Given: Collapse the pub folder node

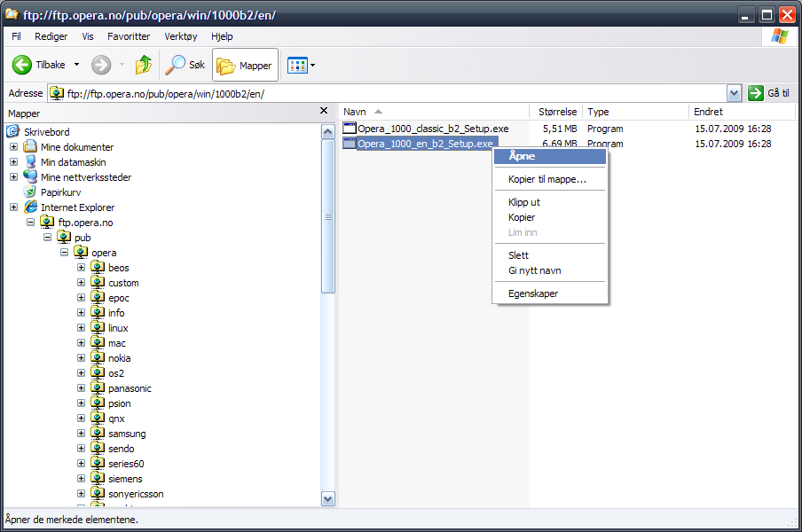Looking at the screenshot, I should pos(48,237).
